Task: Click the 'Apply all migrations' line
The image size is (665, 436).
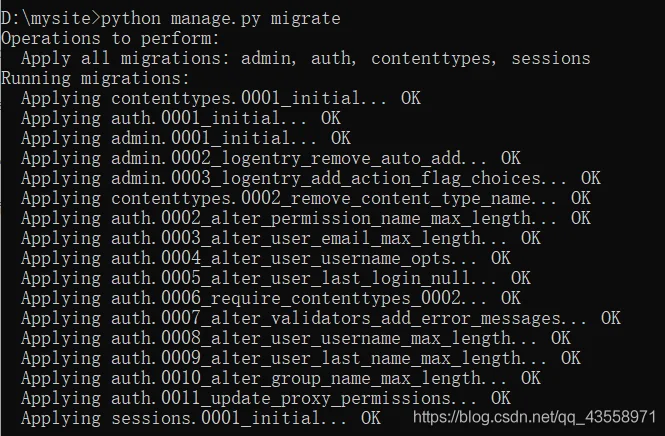Action: 305,59
